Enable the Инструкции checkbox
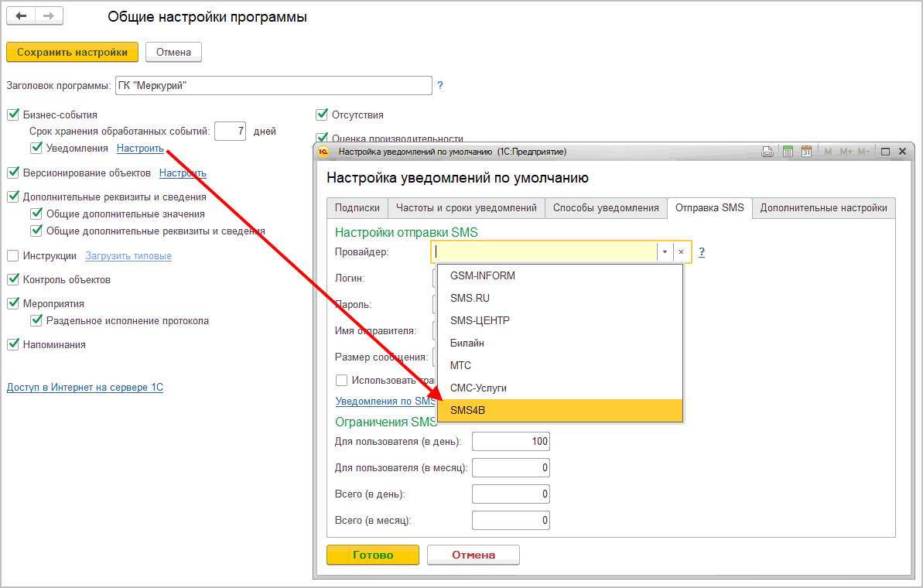 tap(13, 255)
